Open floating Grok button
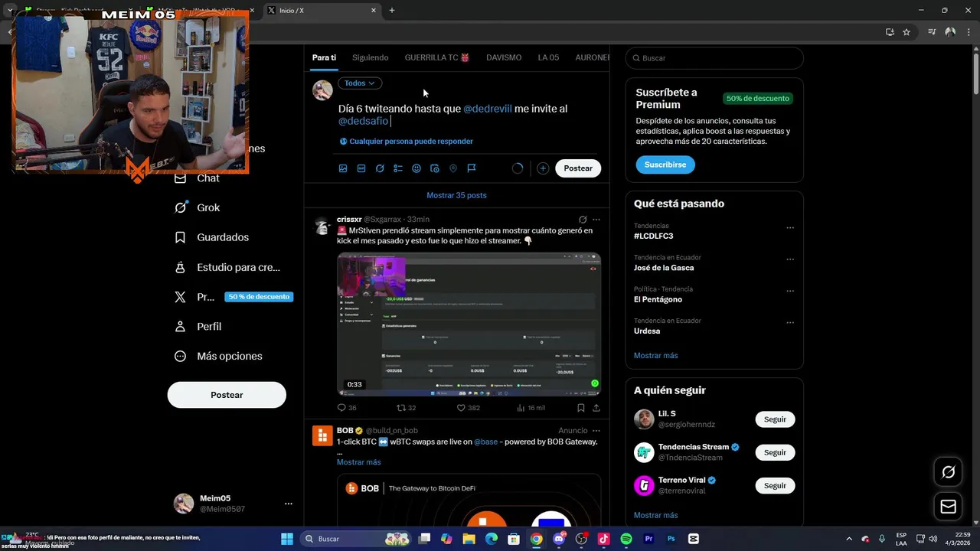The height and width of the screenshot is (551, 980). [x=948, y=472]
